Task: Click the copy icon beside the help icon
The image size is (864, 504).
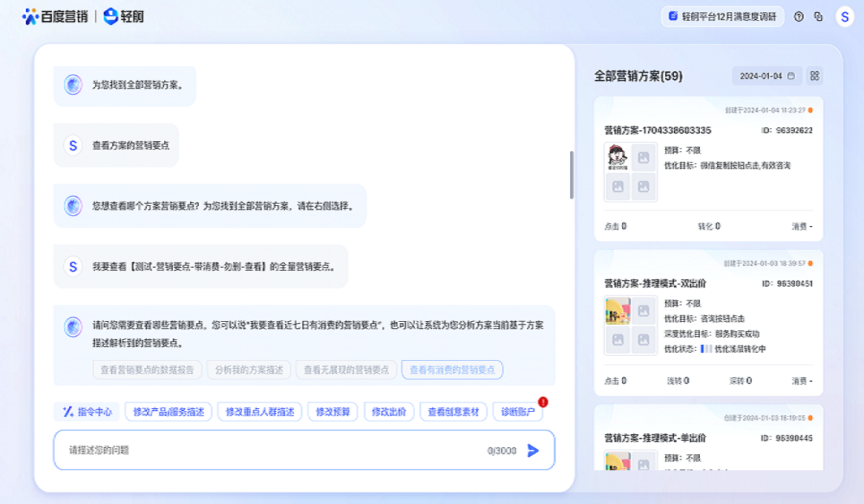Action: pyautogui.click(x=818, y=17)
